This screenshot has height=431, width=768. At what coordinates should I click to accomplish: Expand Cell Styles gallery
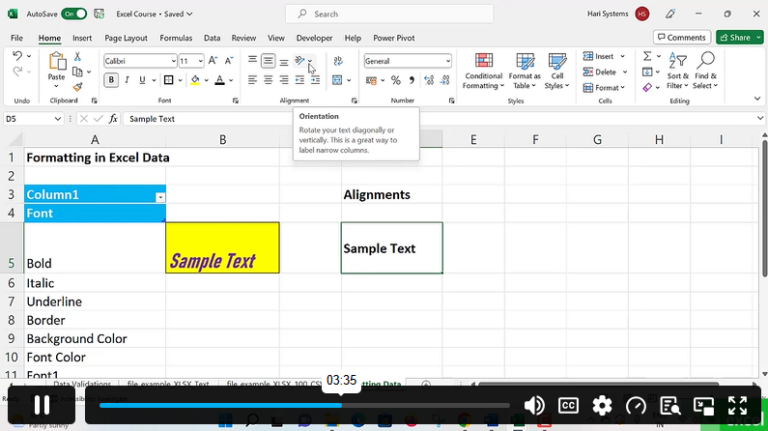pyautogui.click(x=557, y=71)
